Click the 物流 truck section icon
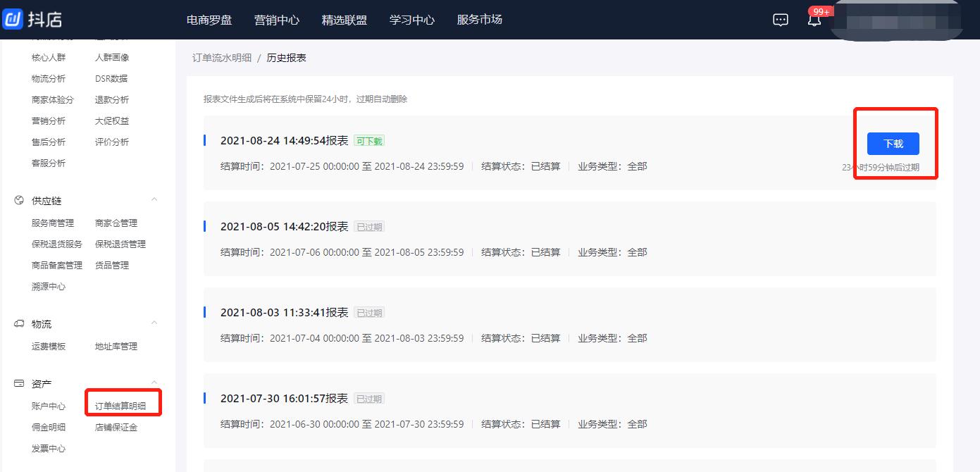 point(19,324)
